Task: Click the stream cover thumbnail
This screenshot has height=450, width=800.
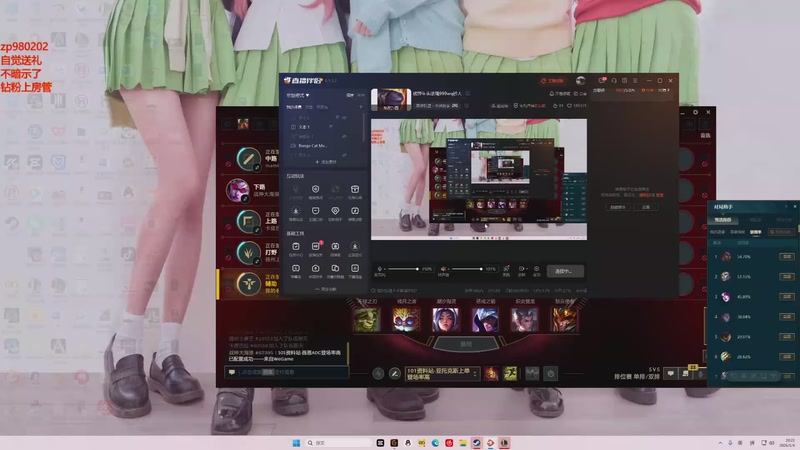Action: click(391, 99)
